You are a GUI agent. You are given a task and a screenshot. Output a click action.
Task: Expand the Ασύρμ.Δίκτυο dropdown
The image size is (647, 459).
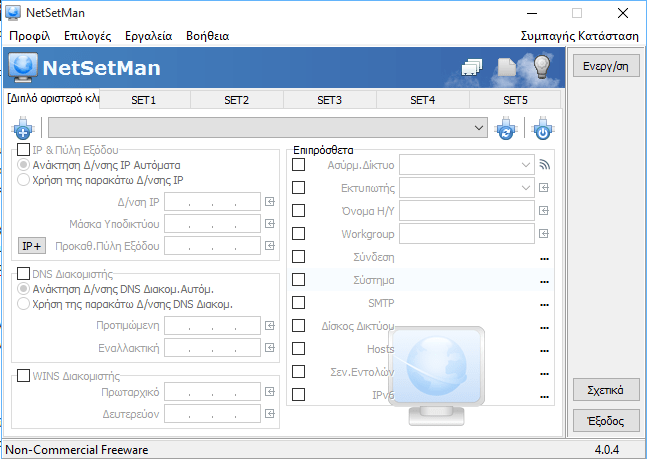click(x=525, y=165)
